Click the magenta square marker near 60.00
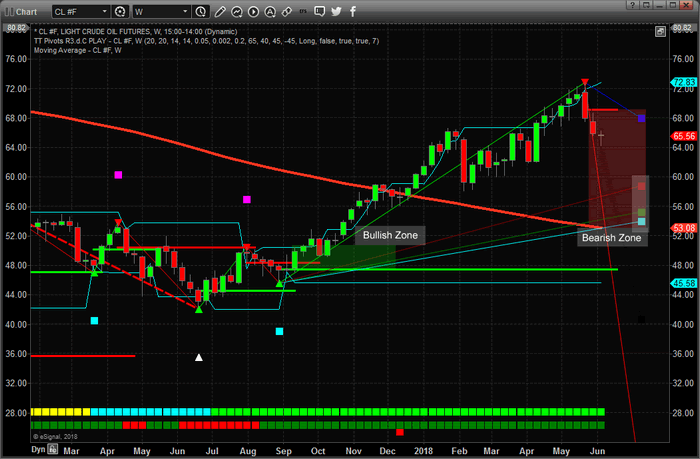Screen dimensions: 700x459 [x=118, y=175]
